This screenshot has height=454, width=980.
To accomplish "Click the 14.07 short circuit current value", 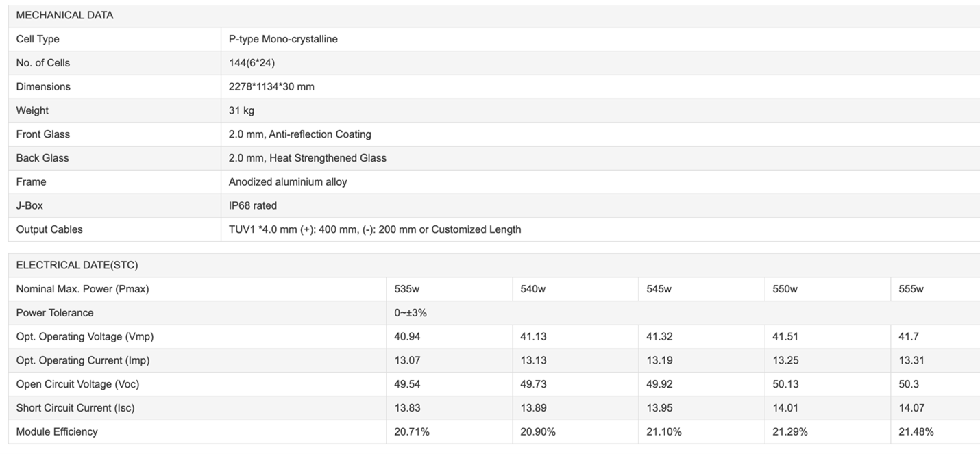I will click(x=911, y=408).
